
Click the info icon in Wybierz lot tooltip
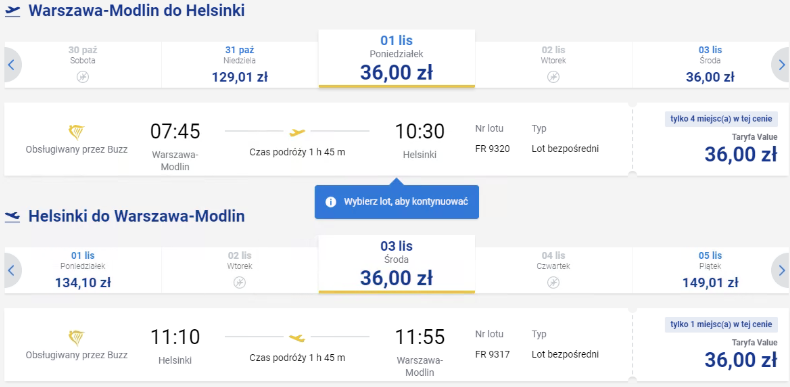331,202
